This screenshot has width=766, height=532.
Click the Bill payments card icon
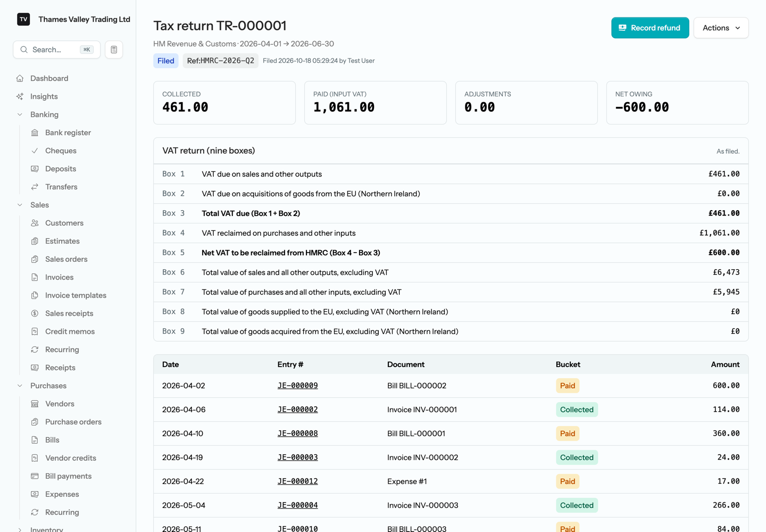35,476
